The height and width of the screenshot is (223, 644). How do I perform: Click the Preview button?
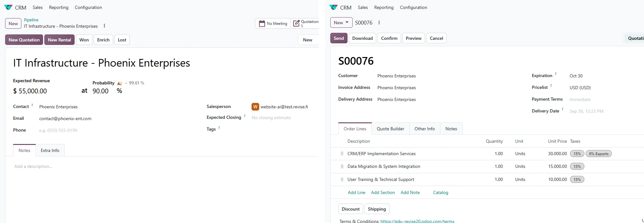point(413,38)
